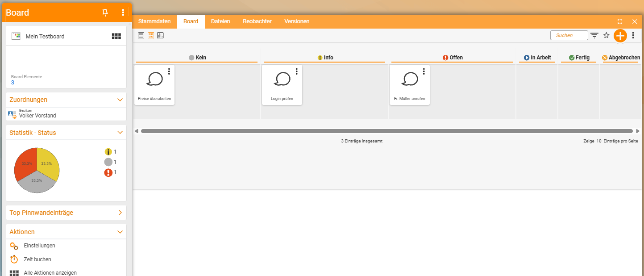Viewport: 644px width, 276px height.
Task: Focus the Suchen search field
Action: tap(569, 35)
